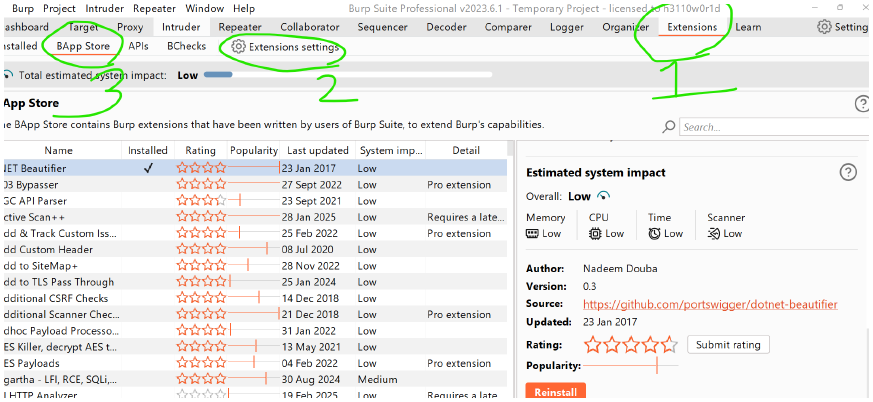Open the BChecks sub-tab
Image resolution: width=873 pixels, height=402 pixels.
(187, 47)
